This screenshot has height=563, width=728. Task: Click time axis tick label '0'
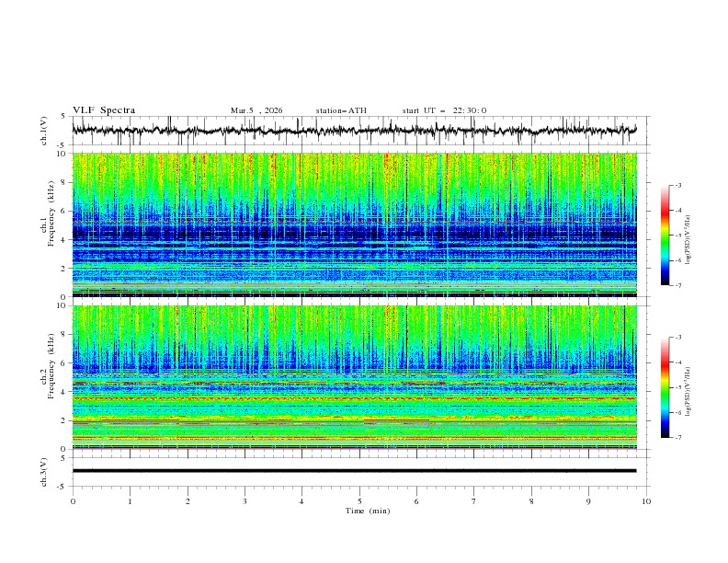[x=73, y=501]
